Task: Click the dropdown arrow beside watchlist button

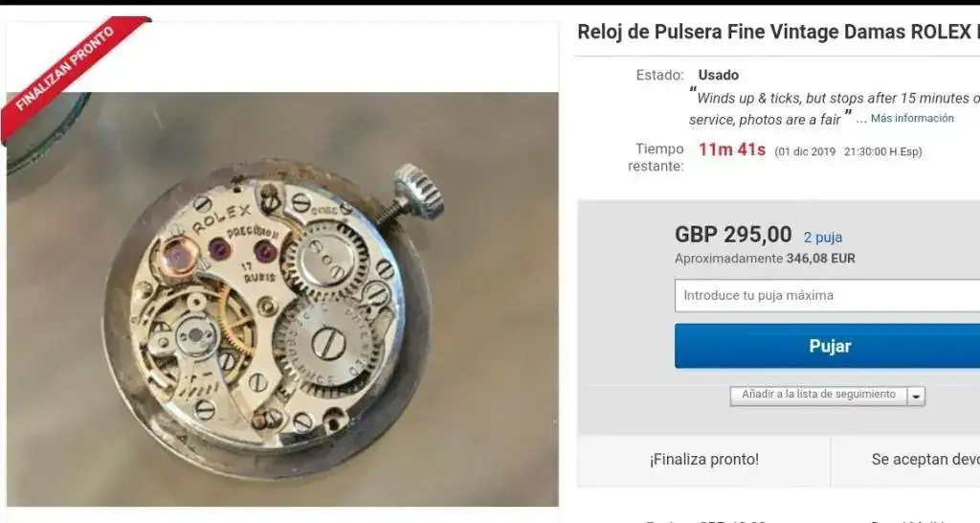Action: point(916,396)
